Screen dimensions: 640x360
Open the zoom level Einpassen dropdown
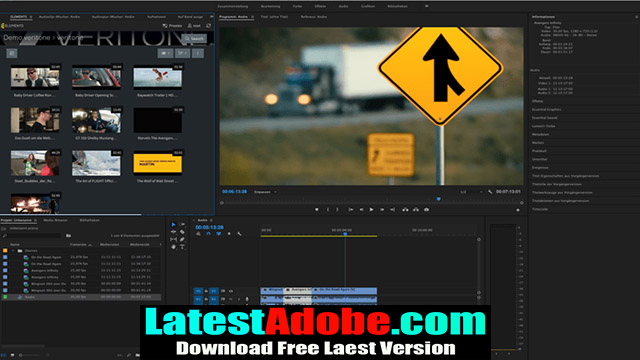[265, 192]
